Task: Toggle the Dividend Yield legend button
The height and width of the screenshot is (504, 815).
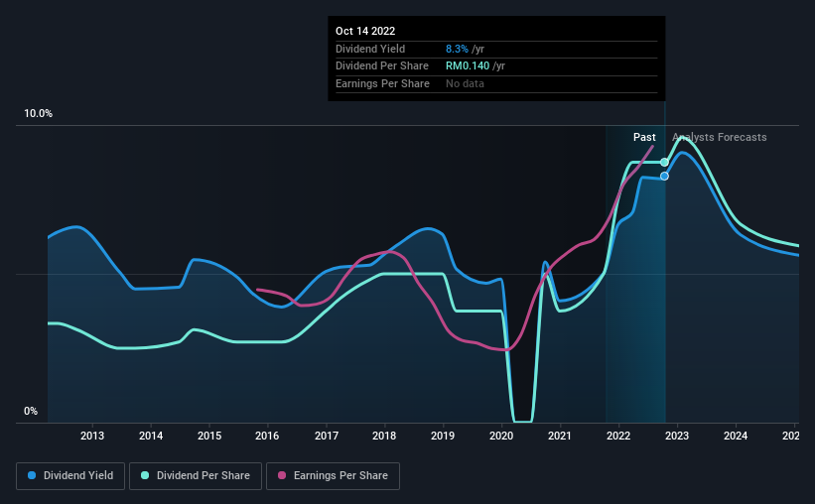Action: (x=70, y=476)
